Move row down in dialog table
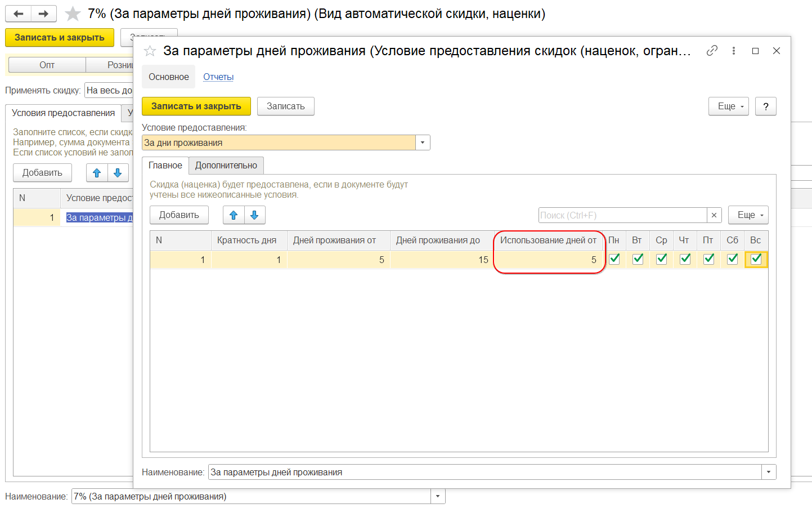The image size is (812, 508). [x=254, y=215]
